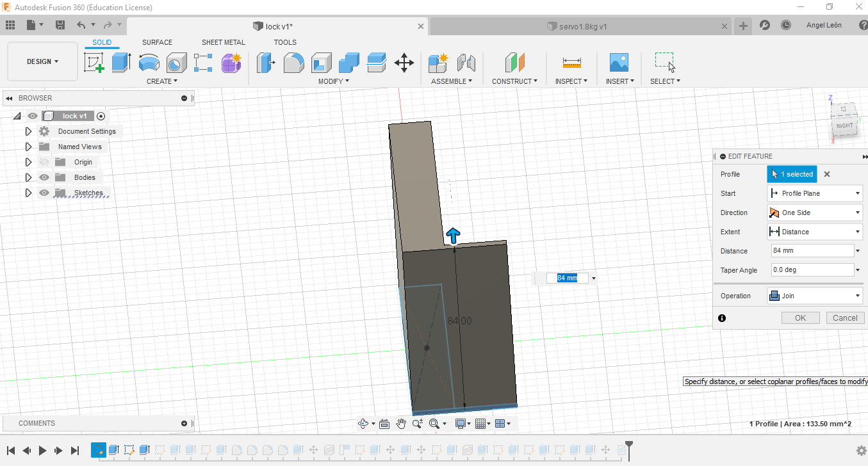868x466 pixels.
Task: Click the Extrude tool icon
Action: pyautogui.click(x=120, y=63)
